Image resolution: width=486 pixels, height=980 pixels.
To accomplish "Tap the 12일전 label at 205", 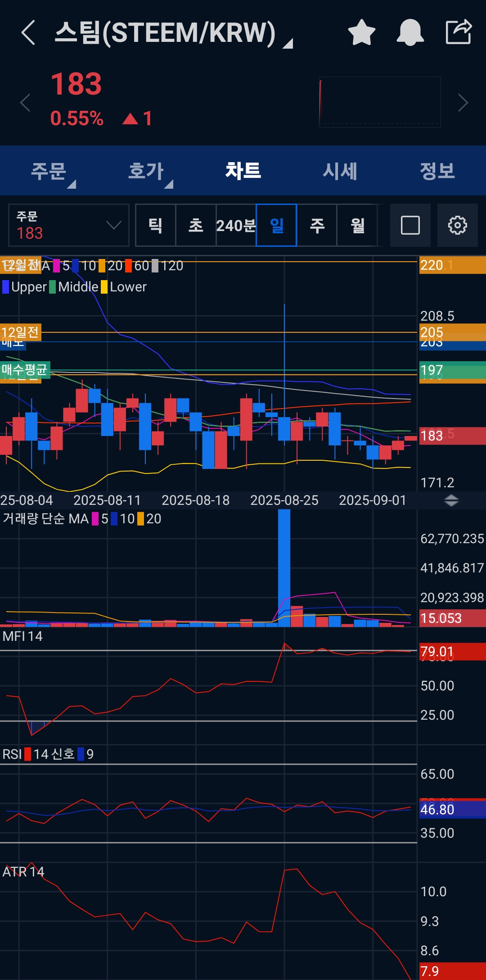I will [x=20, y=332].
